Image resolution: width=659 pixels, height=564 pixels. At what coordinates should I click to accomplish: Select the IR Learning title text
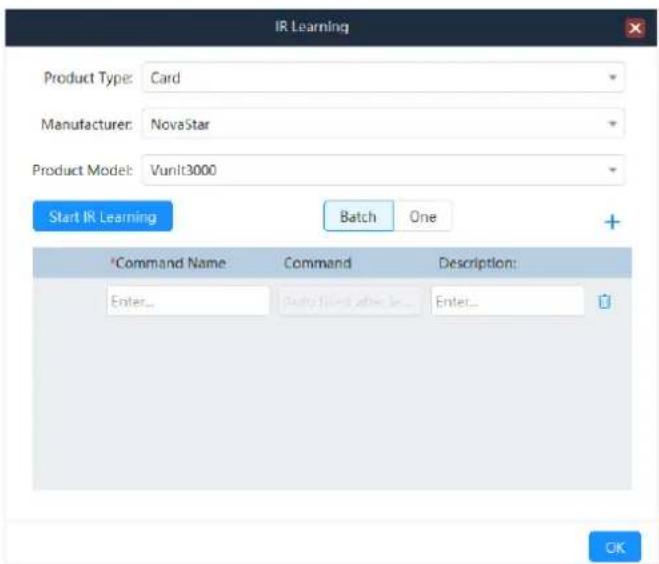tap(312, 27)
